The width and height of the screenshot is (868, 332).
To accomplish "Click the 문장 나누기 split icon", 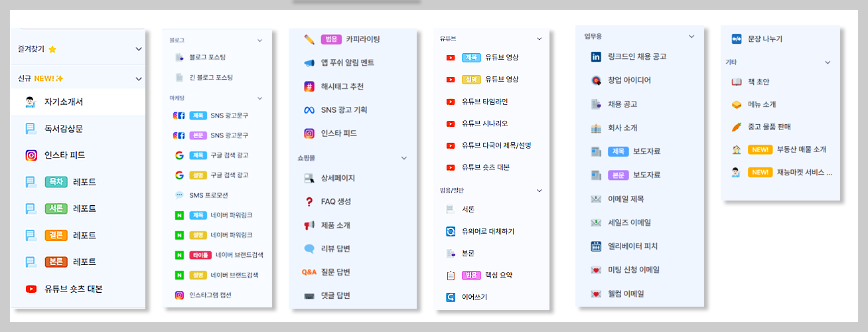I will coord(736,39).
